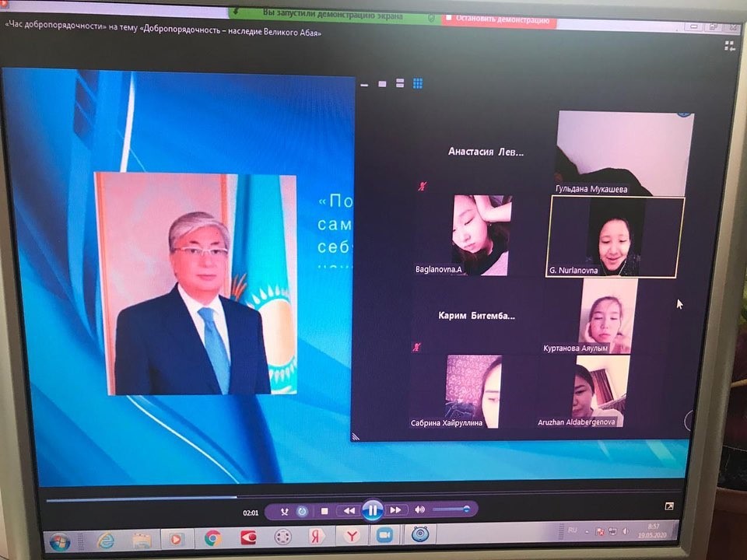Image resolution: width=747 pixels, height=560 pixels.
Task: Open Windows Media Player taskbar button
Action: [x=177, y=539]
